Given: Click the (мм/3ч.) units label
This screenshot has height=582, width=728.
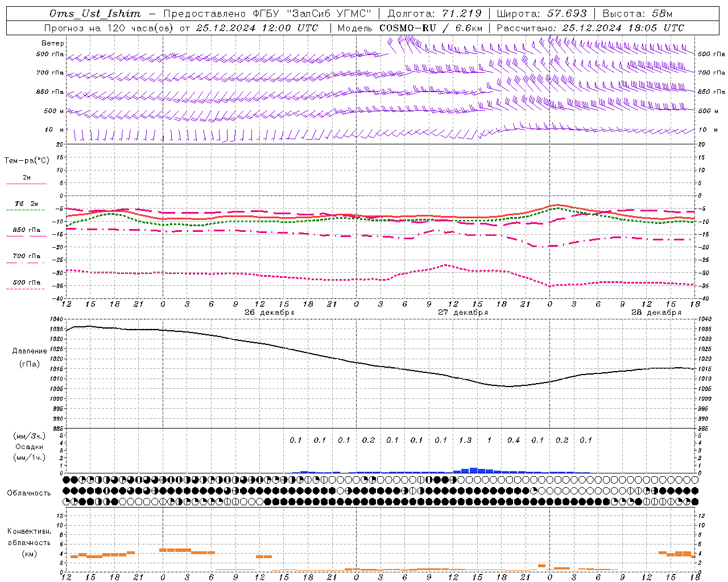Looking at the screenshot, I should tap(29, 436).
